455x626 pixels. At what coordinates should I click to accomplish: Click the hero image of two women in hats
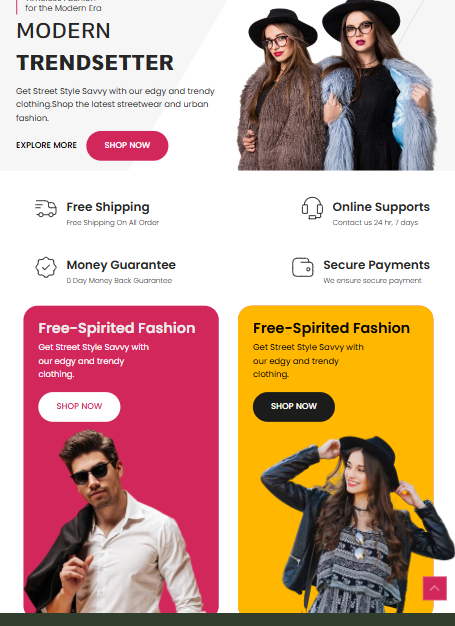tap(336, 85)
